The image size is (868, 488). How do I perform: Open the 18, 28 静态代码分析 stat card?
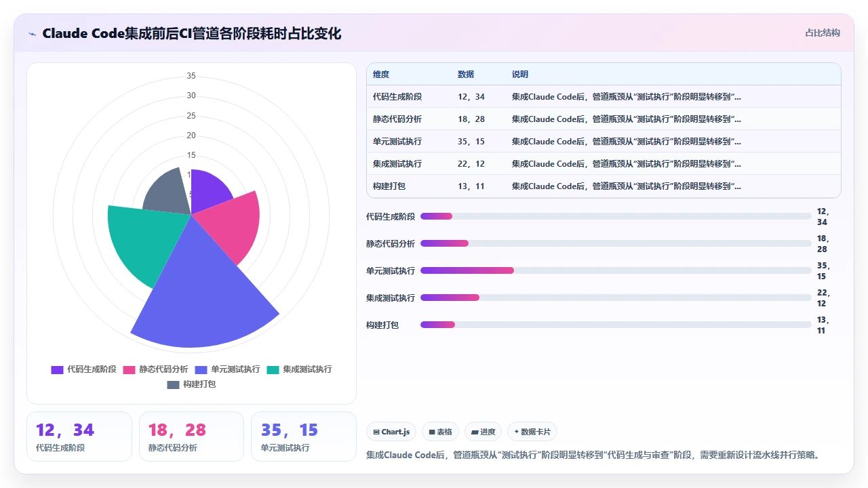191,436
